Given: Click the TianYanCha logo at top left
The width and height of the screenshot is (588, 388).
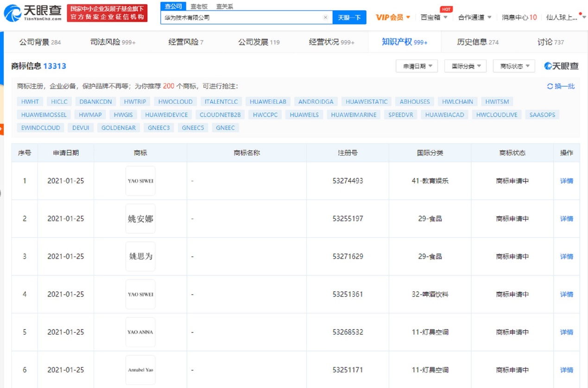Looking at the screenshot, I should tap(32, 13).
